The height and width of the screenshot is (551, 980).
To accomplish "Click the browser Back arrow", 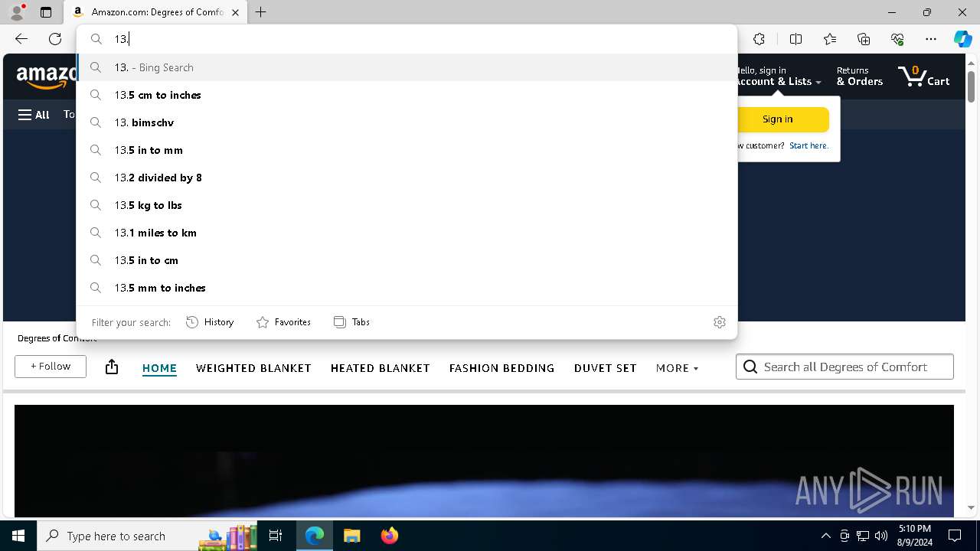I will [21, 39].
